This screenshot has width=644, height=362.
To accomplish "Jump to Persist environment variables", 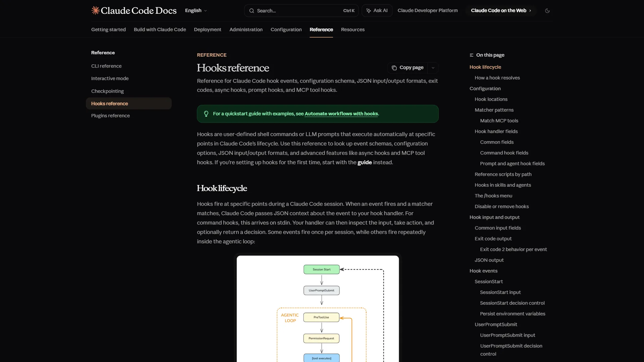I will tap(513, 314).
